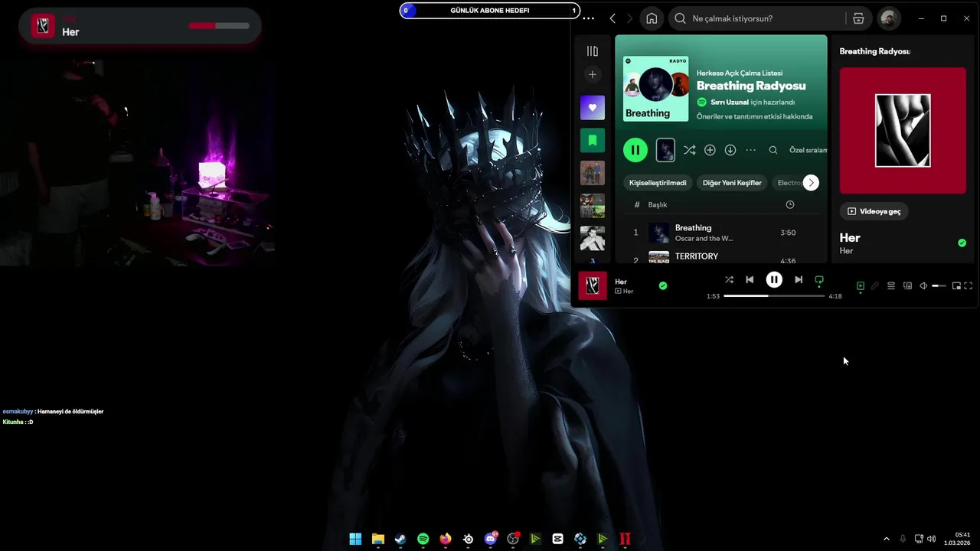
Task: Add Breathing Radyosu to library plus-circle icon
Action: pyautogui.click(x=710, y=150)
